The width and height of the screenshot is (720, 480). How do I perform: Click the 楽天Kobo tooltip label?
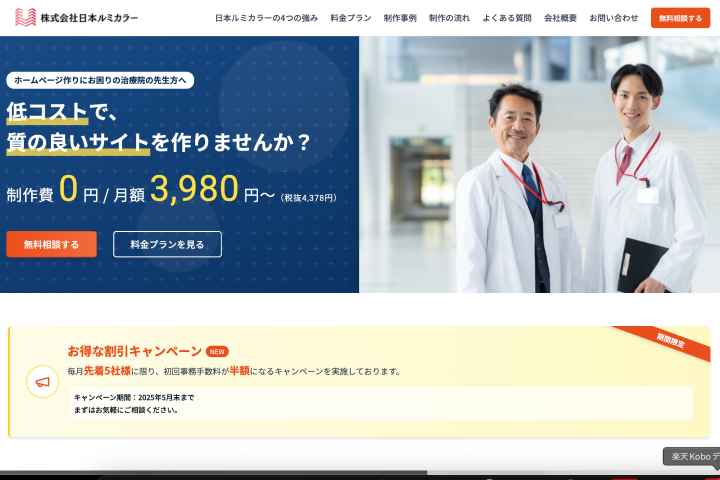pyautogui.click(x=692, y=457)
